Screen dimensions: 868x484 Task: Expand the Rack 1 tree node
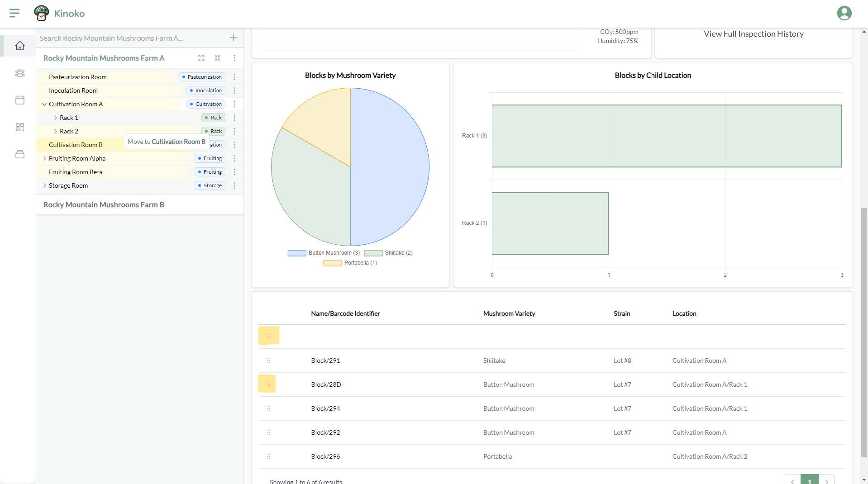pos(55,118)
